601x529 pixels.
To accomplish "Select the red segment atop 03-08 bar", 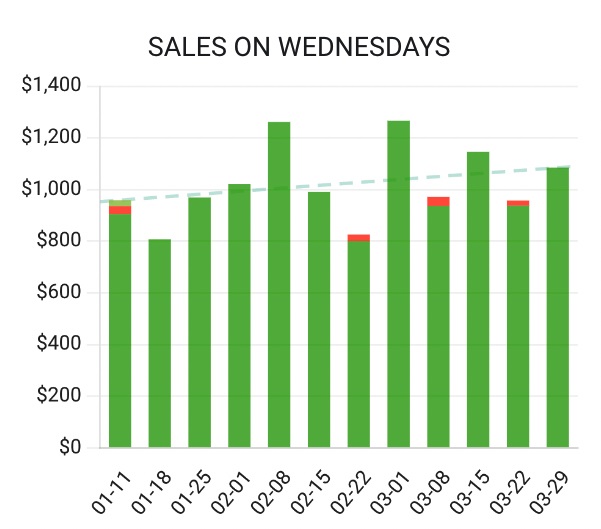I will point(438,201).
